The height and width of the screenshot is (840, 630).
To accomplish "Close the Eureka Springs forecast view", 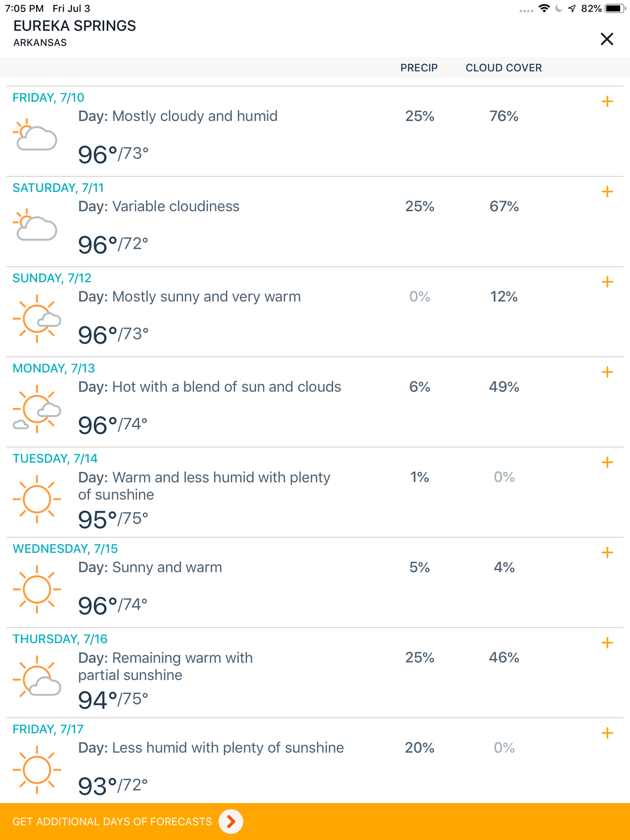I will pyautogui.click(x=607, y=39).
